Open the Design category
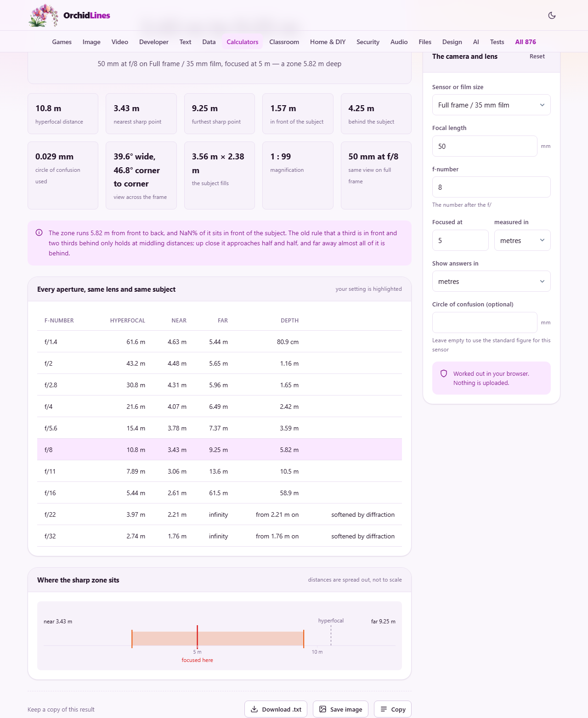Viewport: 588px width, 718px height. pyautogui.click(x=452, y=42)
